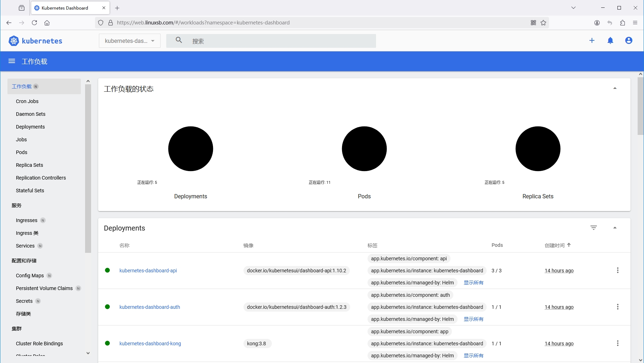Show all labels for kubernetes-dashboard-auth

[x=474, y=319]
